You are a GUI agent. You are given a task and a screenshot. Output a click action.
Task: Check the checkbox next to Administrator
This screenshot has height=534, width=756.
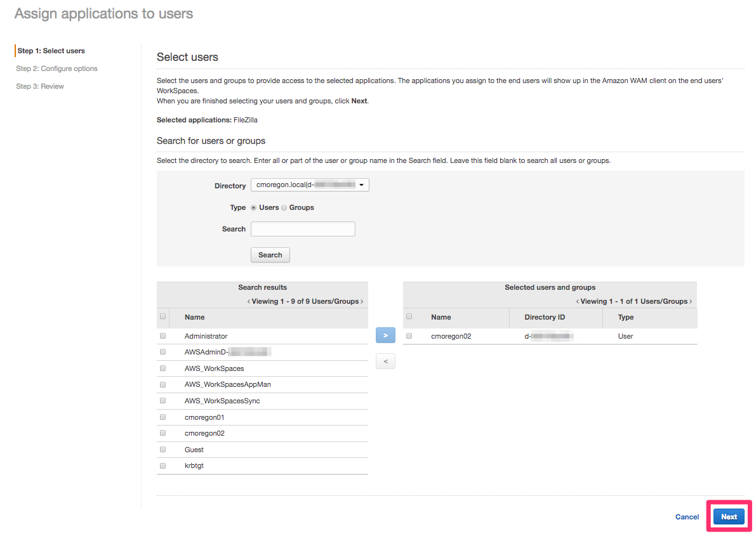pos(162,335)
